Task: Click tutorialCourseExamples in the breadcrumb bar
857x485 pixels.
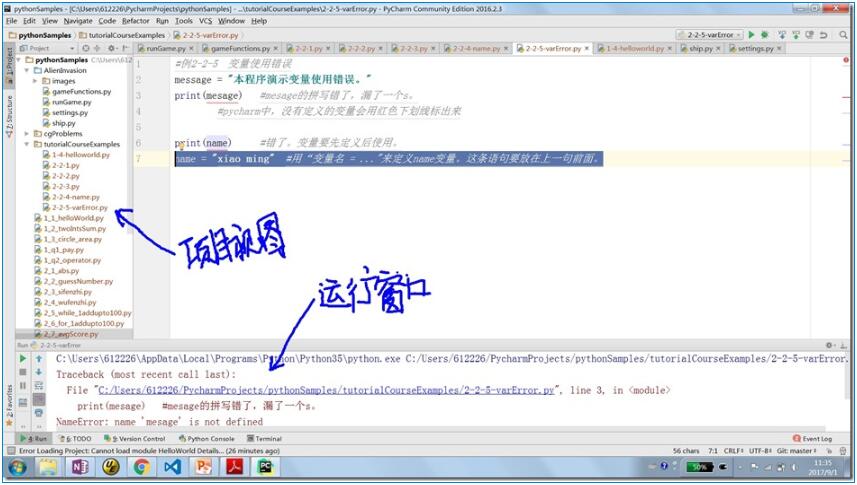Action: [122, 35]
